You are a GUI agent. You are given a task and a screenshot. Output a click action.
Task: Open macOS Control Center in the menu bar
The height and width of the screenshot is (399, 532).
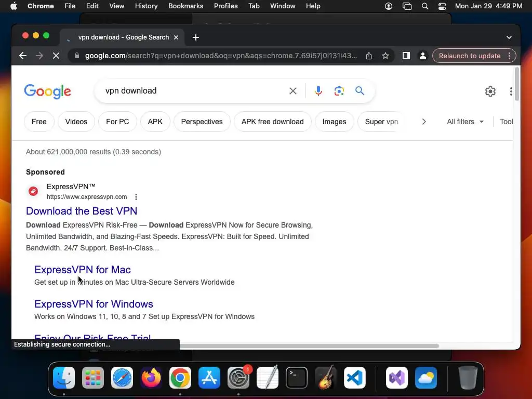[442, 6]
